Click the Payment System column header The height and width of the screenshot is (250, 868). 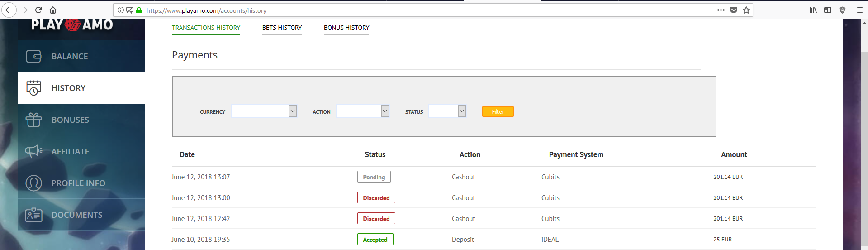coord(576,154)
